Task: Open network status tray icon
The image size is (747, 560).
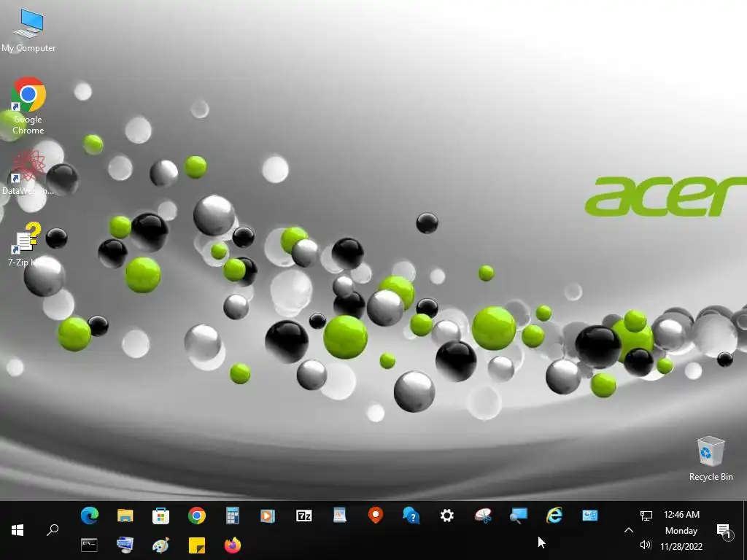Action: coord(646,516)
